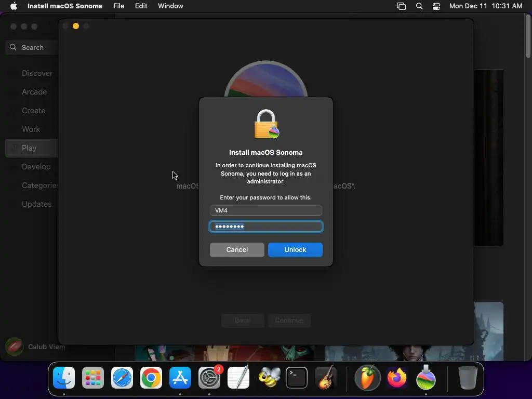Screen dimensions: 532x399
Task: Click the dimmed Back button in installer
Action: pos(243,320)
